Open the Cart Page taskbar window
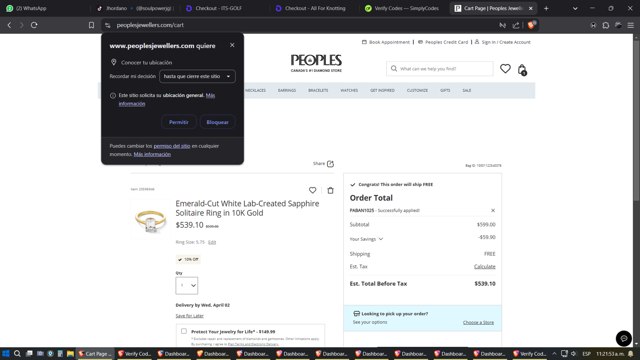Screen dimensions: 640x360 [x=95, y=353]
